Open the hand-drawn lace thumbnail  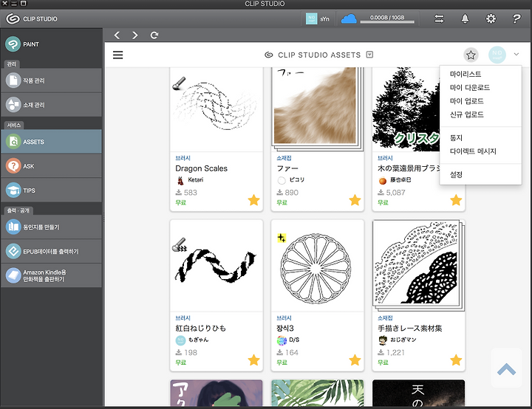(x=419, y=266)
